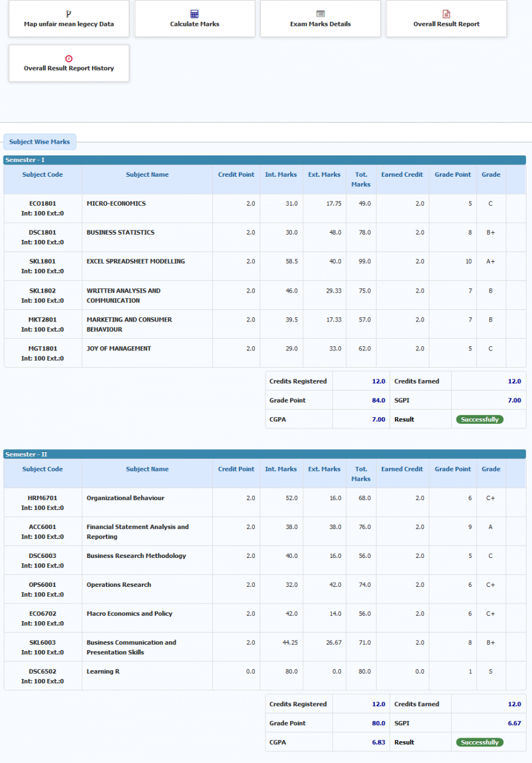Click Semester I SGPI value 7.00
The width and height of the screenshot is (532, 763).
click(514, 400)
